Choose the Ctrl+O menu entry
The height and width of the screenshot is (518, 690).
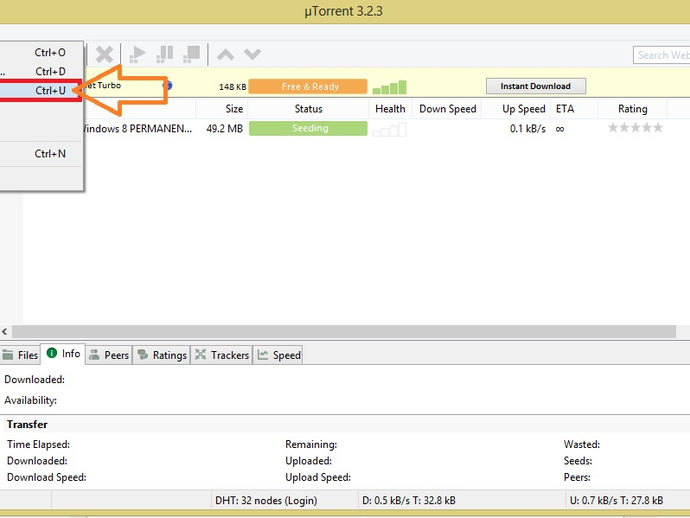coord(40,52)
